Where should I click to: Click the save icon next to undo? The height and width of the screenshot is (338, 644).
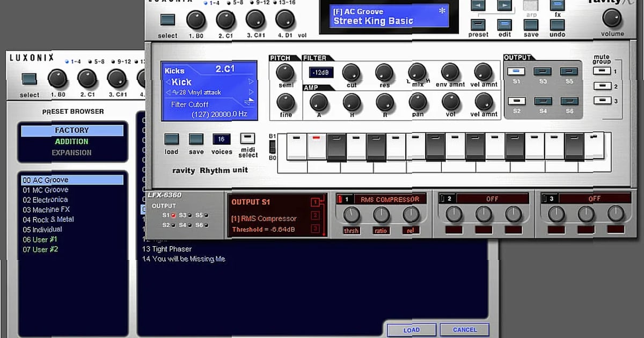(x=531, y=24)
